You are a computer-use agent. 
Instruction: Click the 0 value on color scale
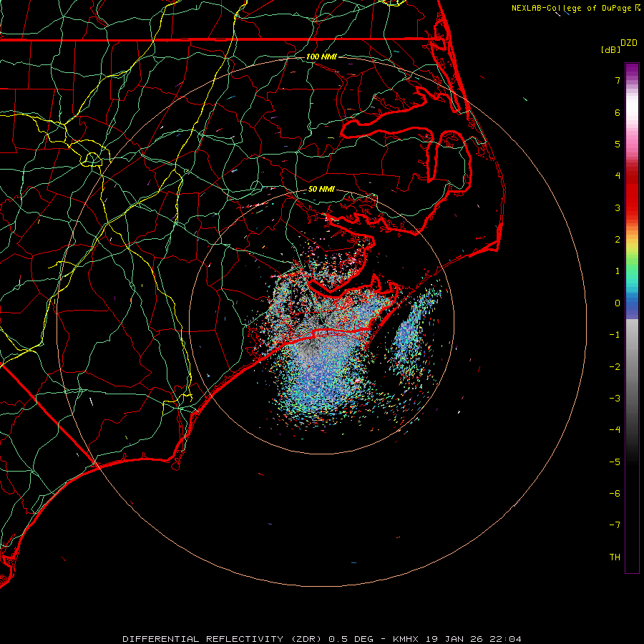[618, 303]
